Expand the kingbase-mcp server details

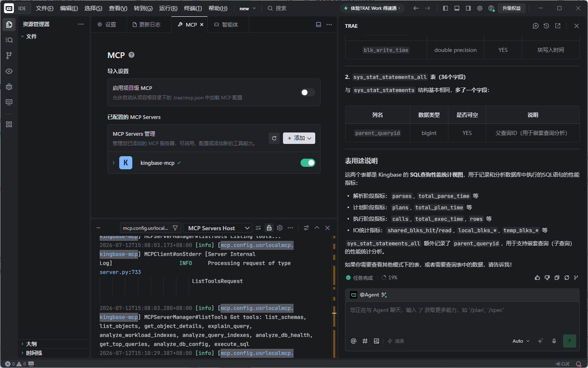114,163
